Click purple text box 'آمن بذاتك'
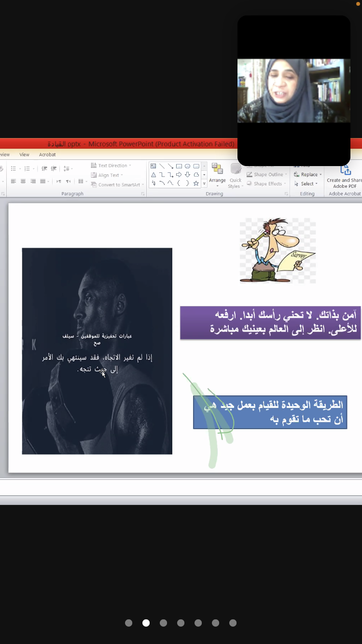This screenshot has height=644, width=362. click(x=270, y=322)
